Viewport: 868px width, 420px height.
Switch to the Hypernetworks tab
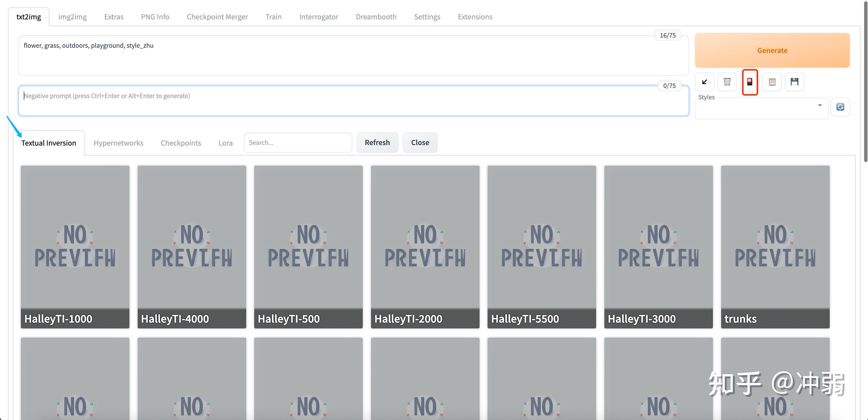pyautogui.click(x=118, y=143)
